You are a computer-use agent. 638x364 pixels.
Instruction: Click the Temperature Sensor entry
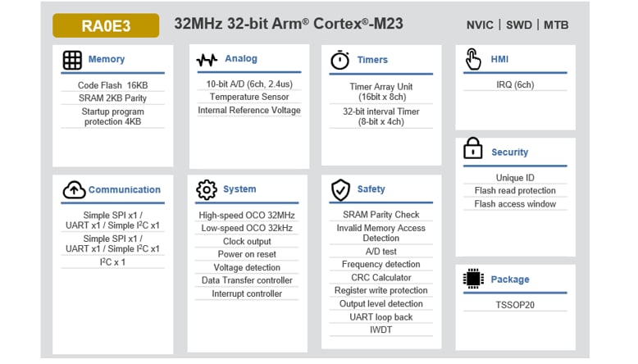click(x=248, y=97)
